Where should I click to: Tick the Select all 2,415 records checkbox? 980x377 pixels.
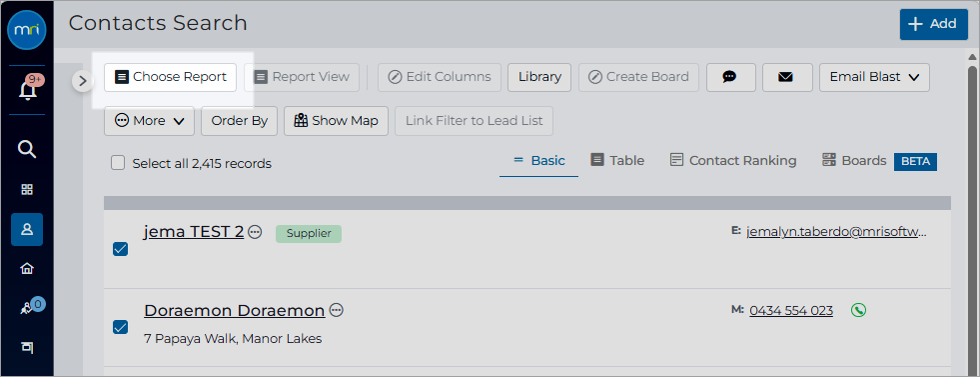pyautogui.click(x=118, y=163)
